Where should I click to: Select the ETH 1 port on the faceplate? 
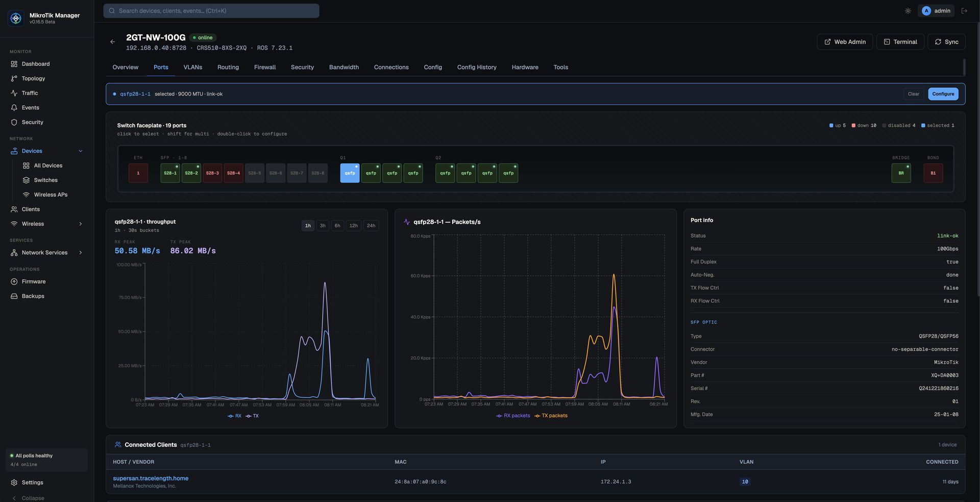click(x=138, y=173)
